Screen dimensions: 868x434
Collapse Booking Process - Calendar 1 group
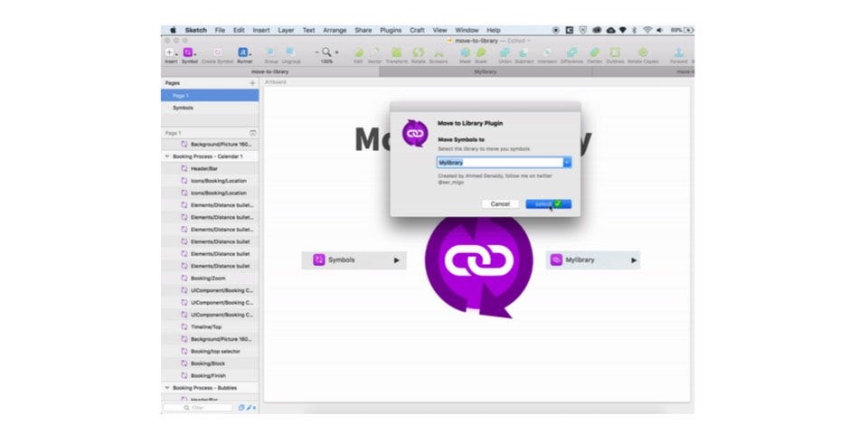(x=166, y=156)
